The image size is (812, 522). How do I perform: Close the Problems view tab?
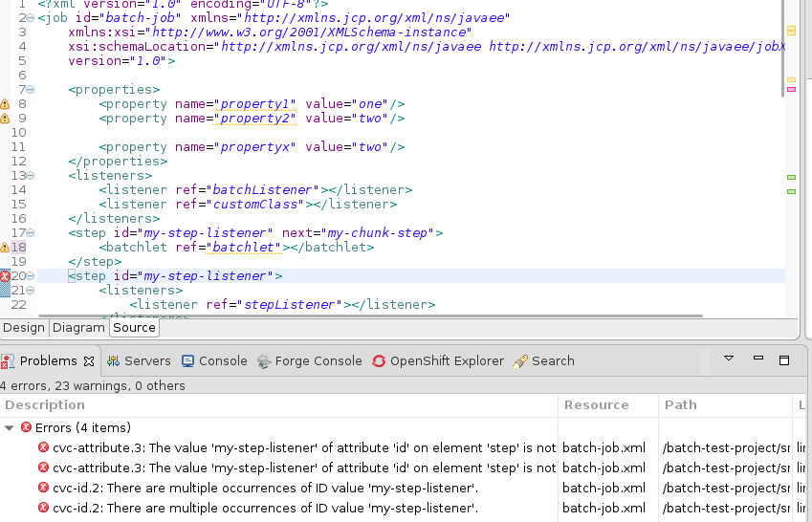click(x=89, y=361)
